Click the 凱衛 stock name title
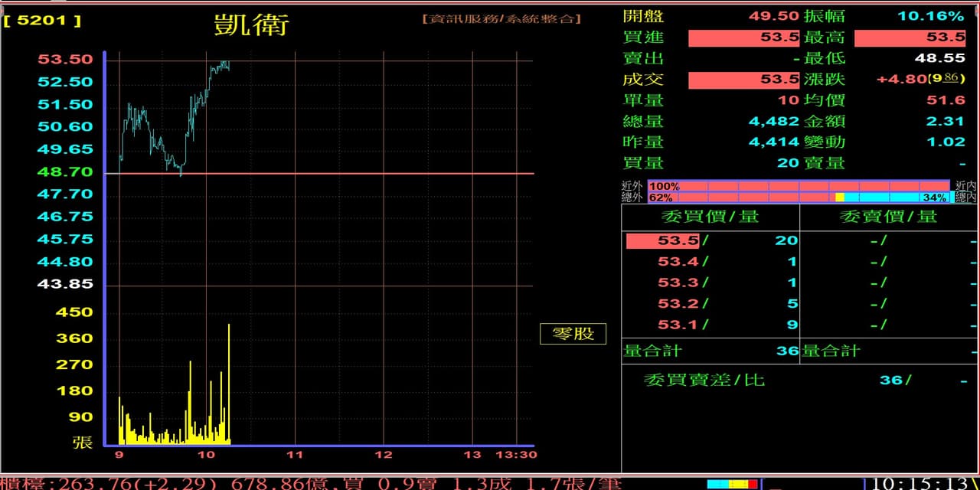 (x=251, y=24)
